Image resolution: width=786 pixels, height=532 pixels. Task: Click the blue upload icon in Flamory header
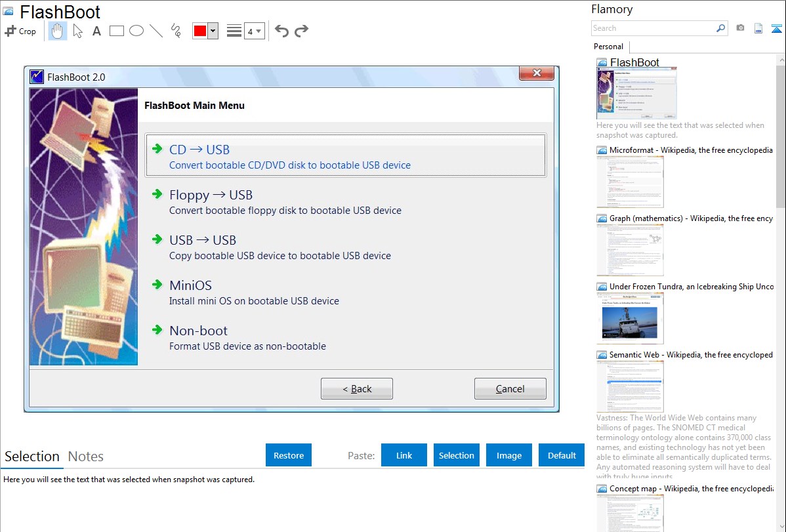pos(776,29)
